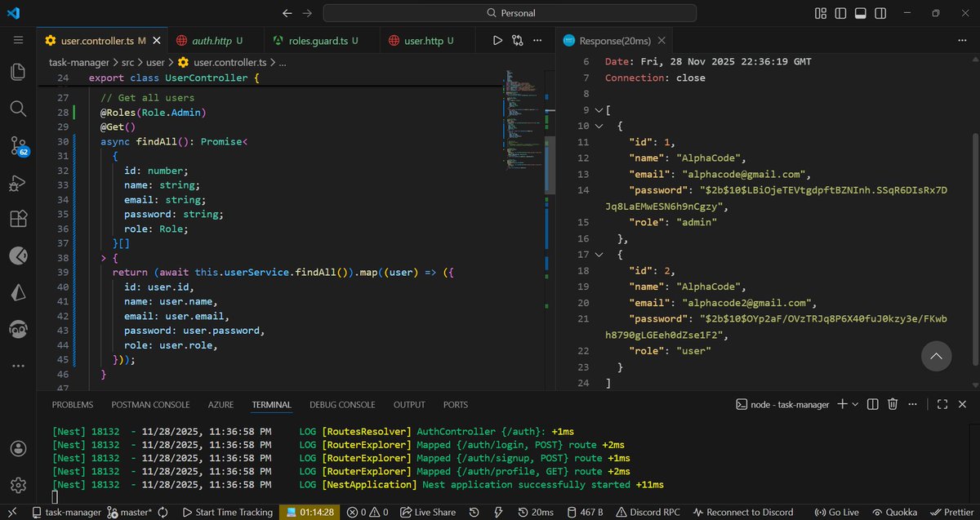Open the Run and Debug sidebar view
980x520 pixels.
click(17, 182)
